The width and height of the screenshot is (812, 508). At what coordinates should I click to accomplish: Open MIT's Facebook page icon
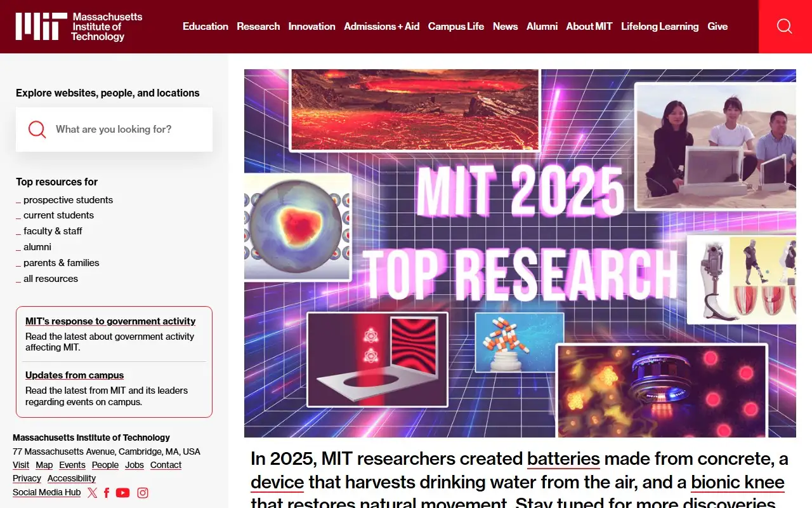click(107, 493)
